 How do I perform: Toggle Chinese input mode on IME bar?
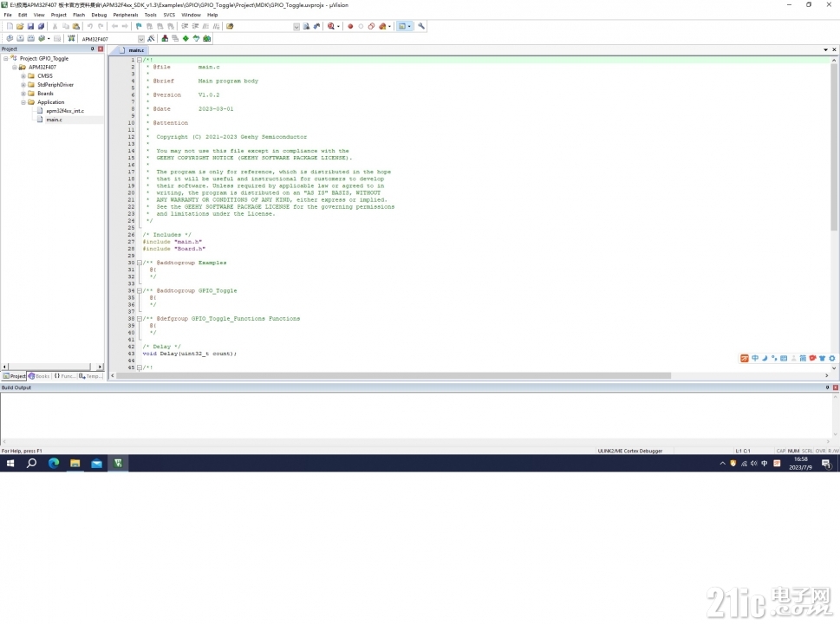[x=755, y=358]
